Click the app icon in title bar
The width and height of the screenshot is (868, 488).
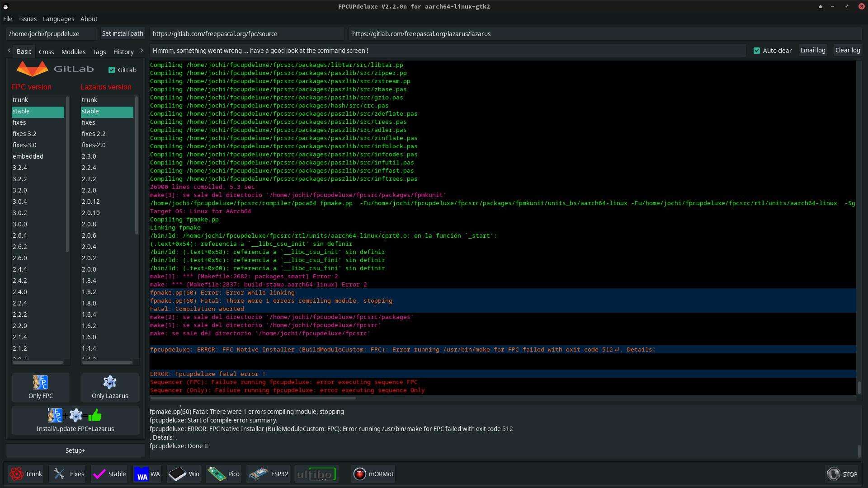pyautogui.click(x=5, y=6)
